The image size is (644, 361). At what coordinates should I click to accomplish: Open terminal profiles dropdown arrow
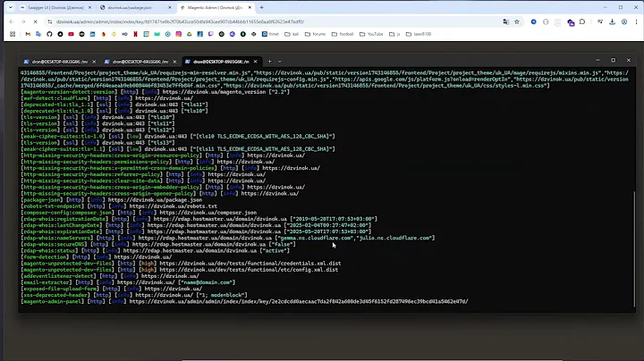(280, 62)
